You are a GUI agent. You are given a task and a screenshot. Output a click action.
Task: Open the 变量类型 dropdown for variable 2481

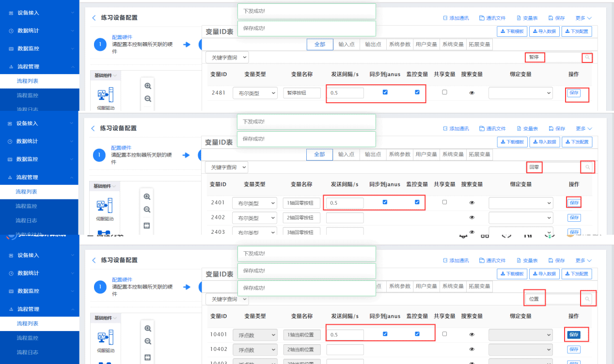pos(255,93)
